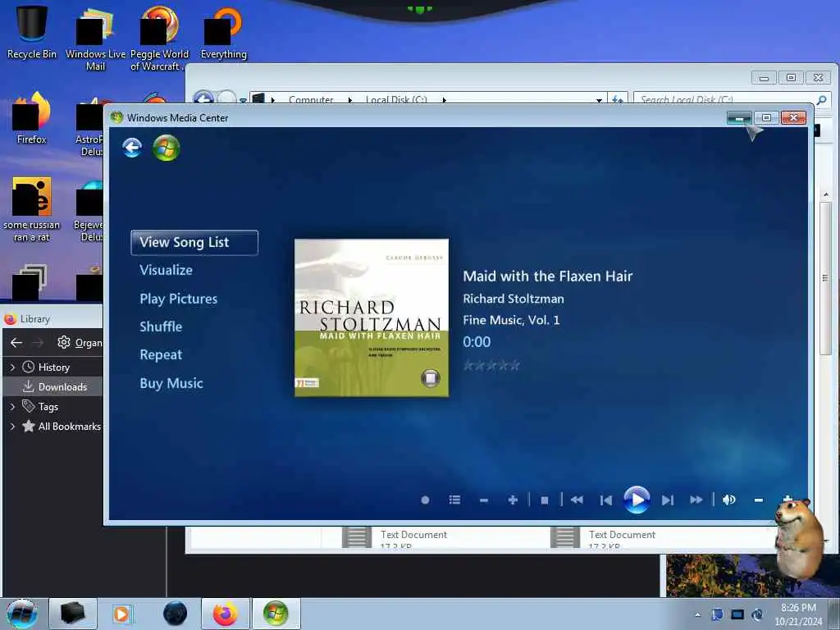
Task: Switch to Firefox via taskbar button
Action: [x=225, y=614]
